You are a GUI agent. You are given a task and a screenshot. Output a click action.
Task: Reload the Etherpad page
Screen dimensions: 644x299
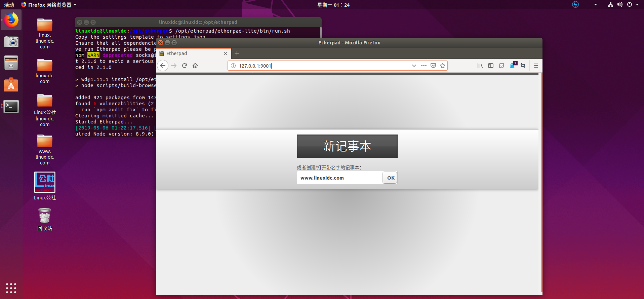pos(185,66)
